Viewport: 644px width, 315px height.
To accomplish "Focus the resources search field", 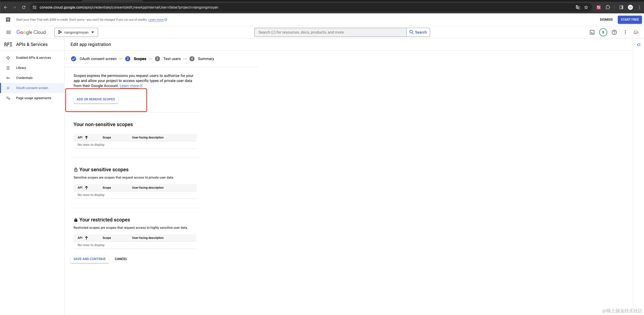I will click(330, 32).
